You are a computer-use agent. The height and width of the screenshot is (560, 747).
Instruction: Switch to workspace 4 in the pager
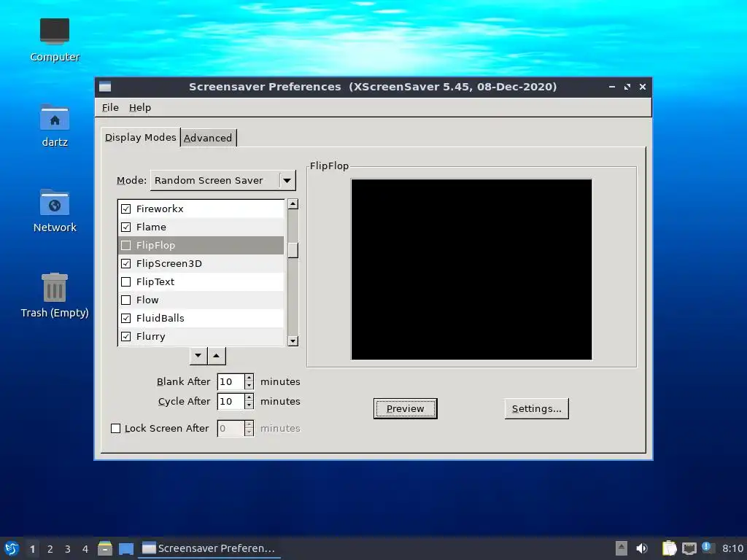point(85,549)
